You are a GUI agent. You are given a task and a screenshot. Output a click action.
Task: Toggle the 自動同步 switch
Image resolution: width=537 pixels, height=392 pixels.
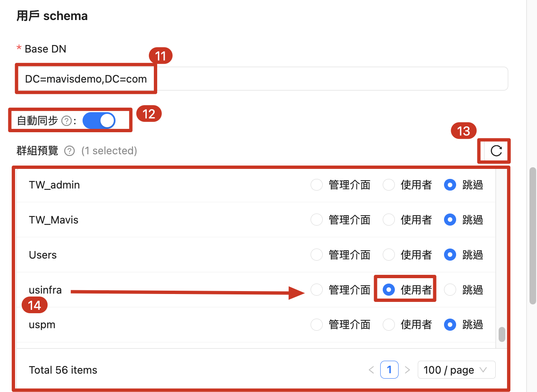tap(99, 121)
